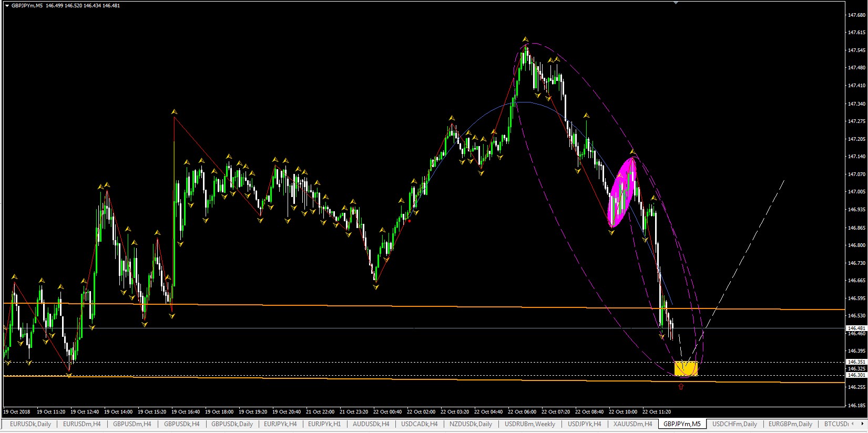
Task: Switch to the USDCHFm,Daily chart tab
Action: 734,424
